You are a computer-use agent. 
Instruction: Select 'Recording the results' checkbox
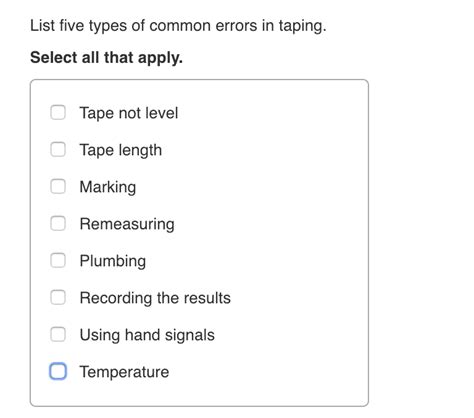(58, 297)
